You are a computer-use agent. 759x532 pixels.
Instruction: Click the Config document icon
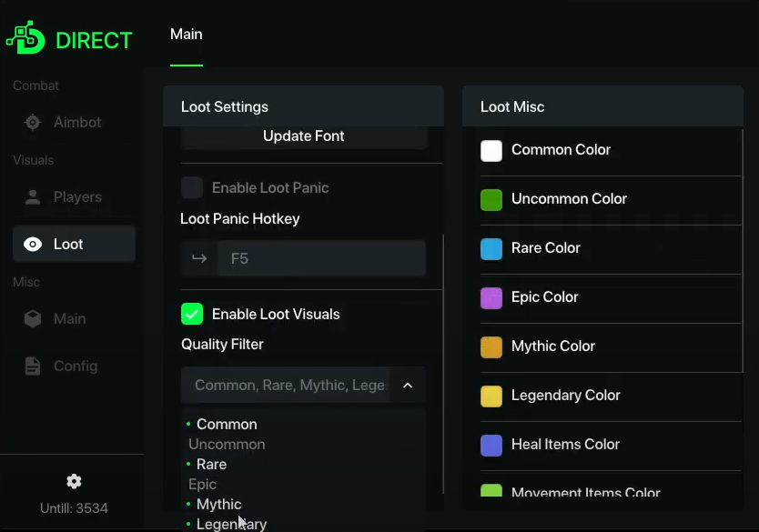click(x=33, y=366)
